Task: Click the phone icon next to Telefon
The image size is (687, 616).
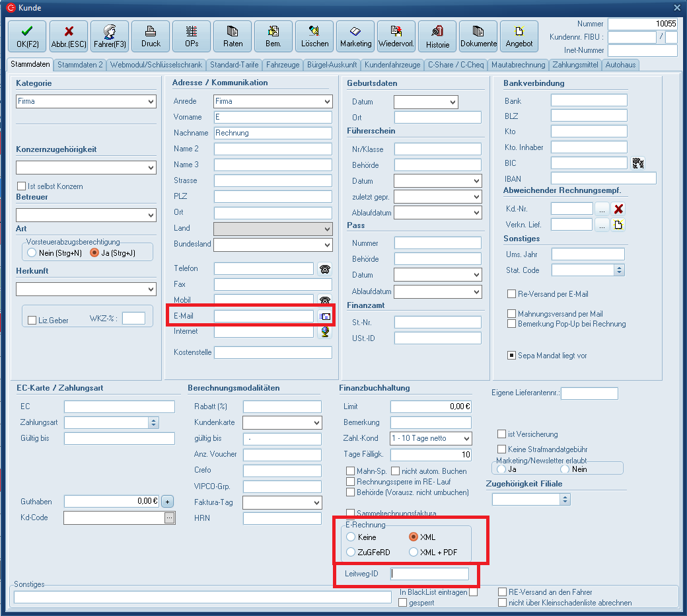Action: (324, 268)
